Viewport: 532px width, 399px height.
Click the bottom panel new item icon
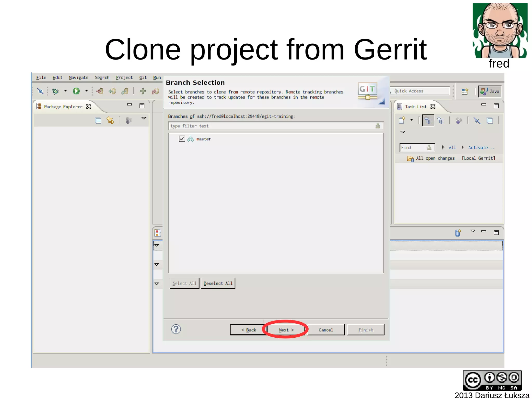click(x=458, y=232)
